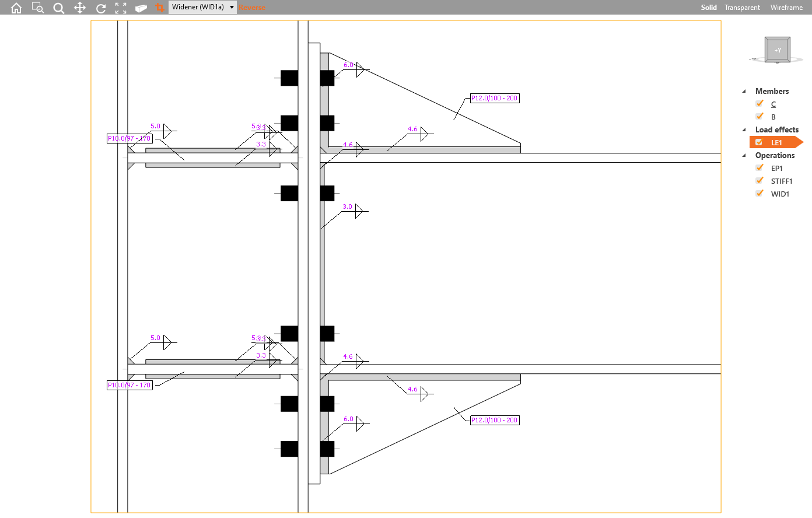The height and width of the screenshot is (518, 812).
Task: Collapse the Members tree section
Action: [744, 91]
